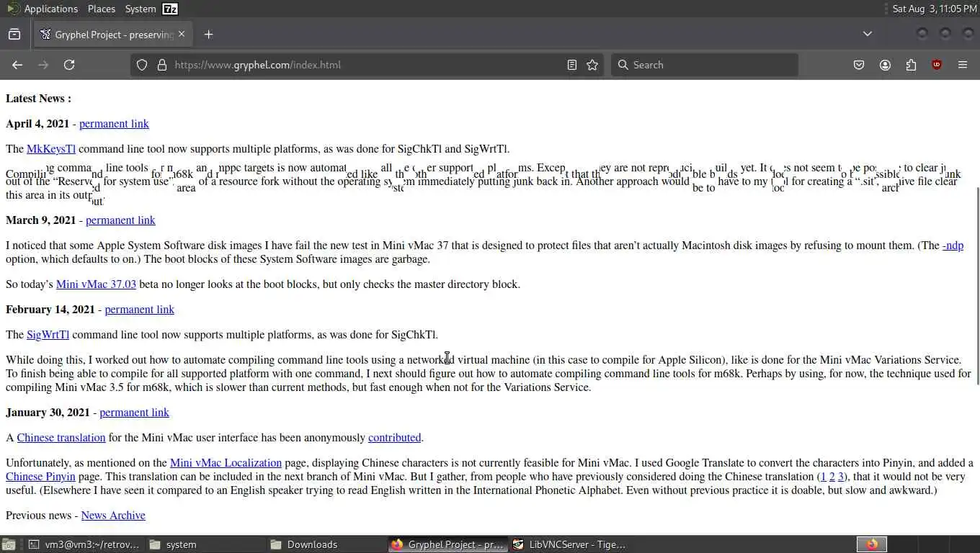Follow the contributed link
The image size is (980, 553).
(394, 438)
